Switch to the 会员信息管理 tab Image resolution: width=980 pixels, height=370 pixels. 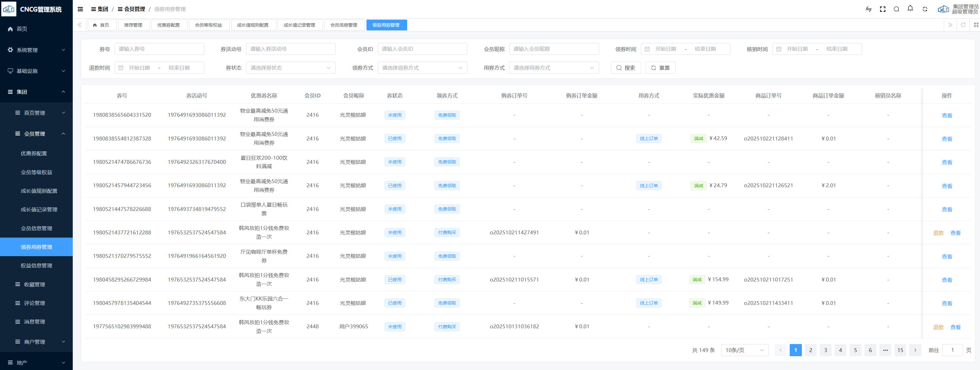click(343, 25)
